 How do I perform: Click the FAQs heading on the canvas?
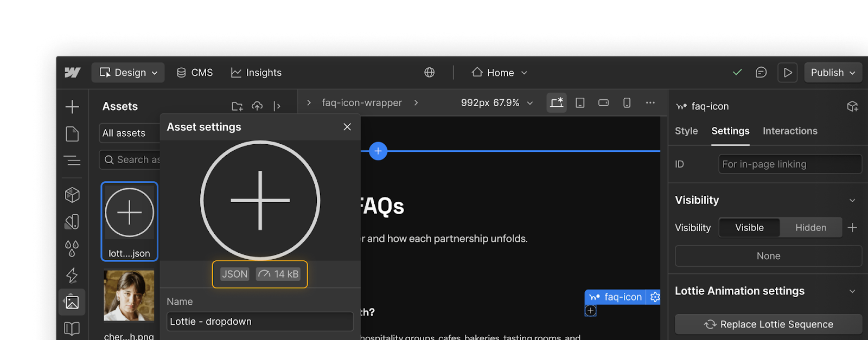click(382, 207)
